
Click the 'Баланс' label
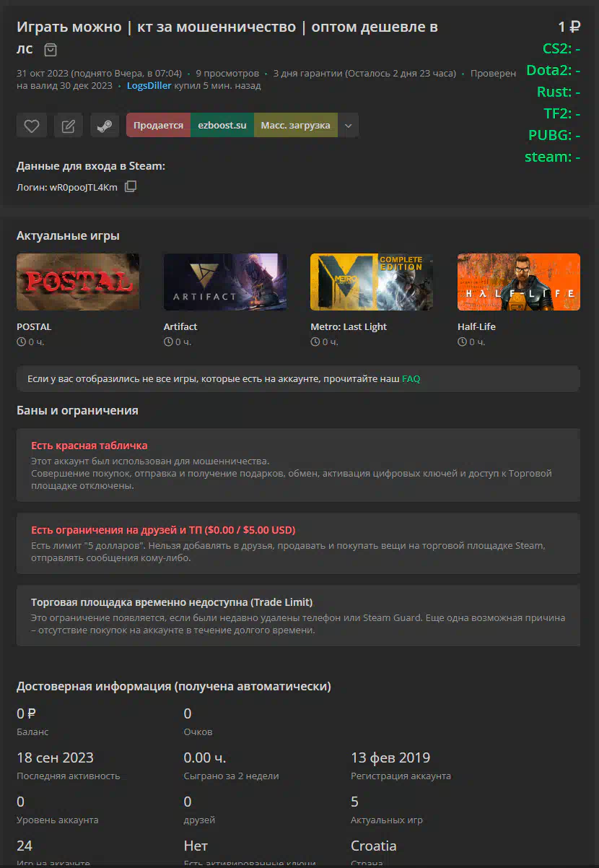tap(32, 732)
